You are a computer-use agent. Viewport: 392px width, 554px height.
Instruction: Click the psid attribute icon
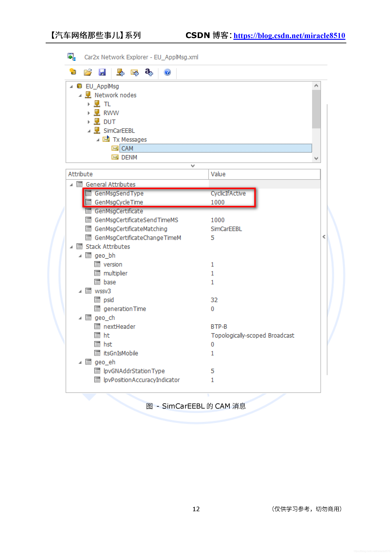tap(97, 300)
